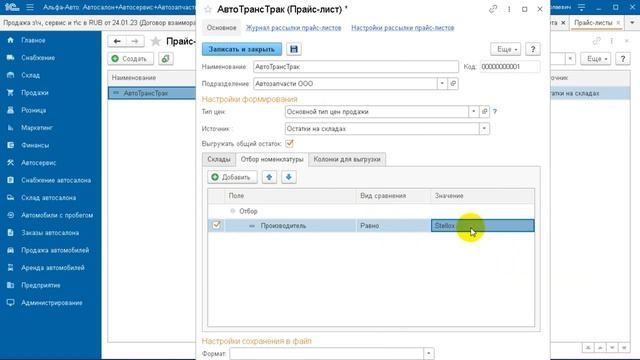Click Записать и закрыть button
Viewport: 640px width, 360px height.
pos(242,49)
